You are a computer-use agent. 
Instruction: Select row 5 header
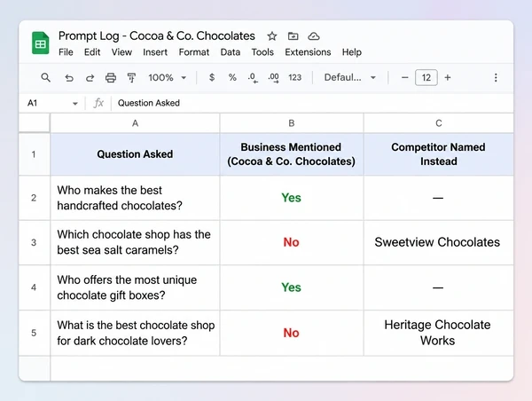pos(34,333)
